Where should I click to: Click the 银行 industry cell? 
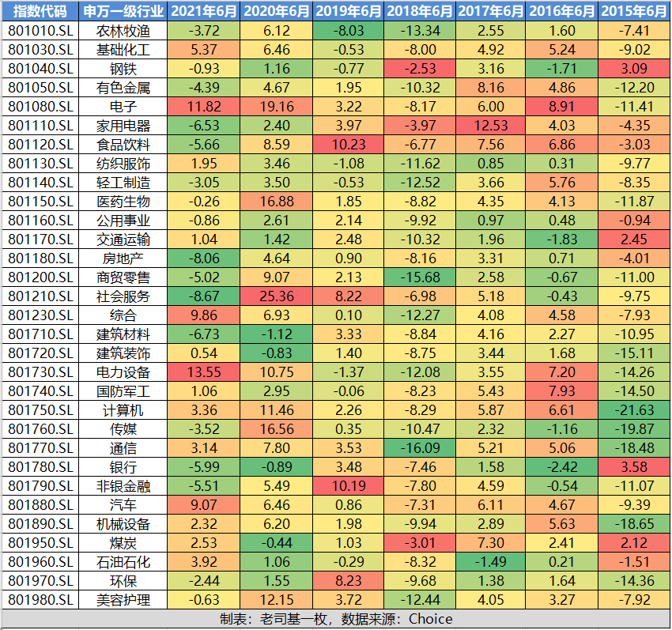[123, 467]
